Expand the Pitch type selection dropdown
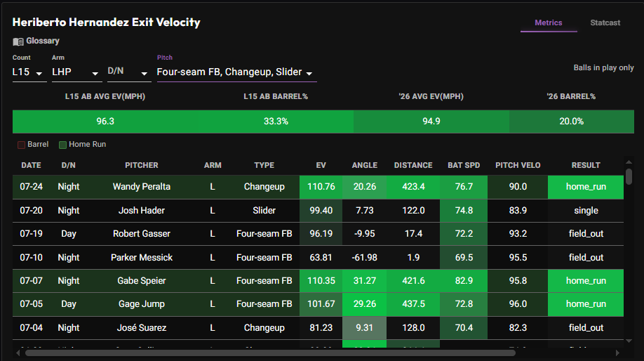The image size is (644, 361). [236, 72]
